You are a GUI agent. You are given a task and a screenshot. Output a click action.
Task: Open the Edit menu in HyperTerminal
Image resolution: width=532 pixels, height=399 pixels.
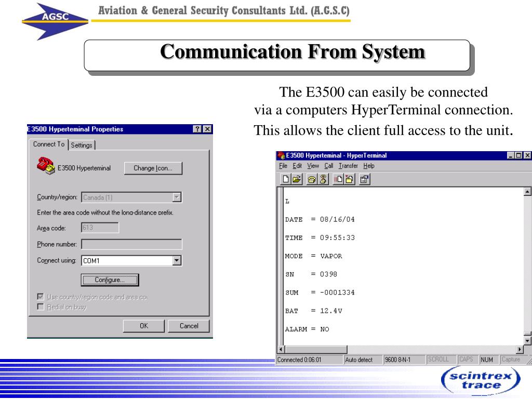[297, 166]
